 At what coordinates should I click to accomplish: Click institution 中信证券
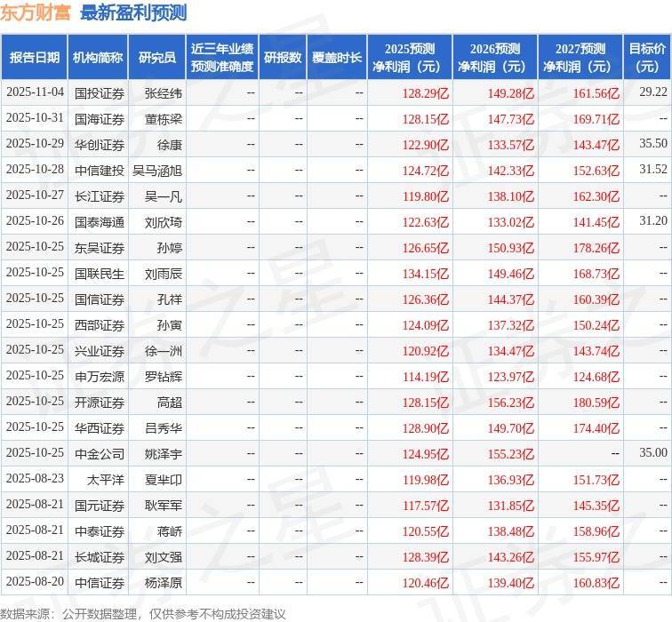coord(100,583)
